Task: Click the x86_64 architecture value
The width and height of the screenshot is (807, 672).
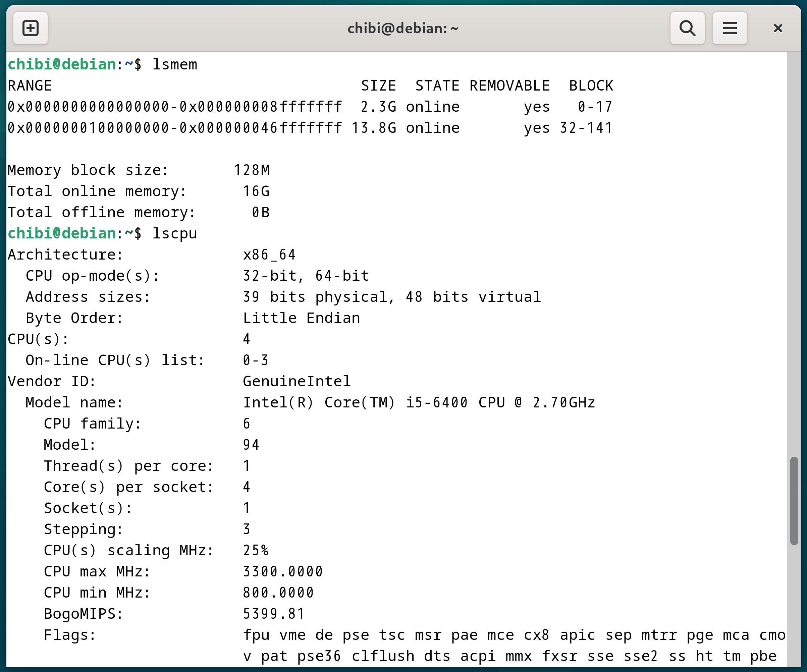Action: pyautogui.click(x=269, y=255)
